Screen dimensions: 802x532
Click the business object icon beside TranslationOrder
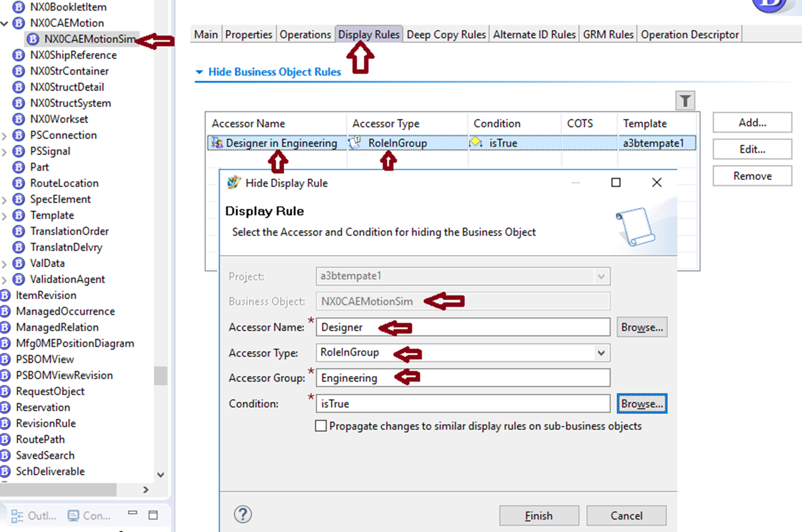point(19,231)
